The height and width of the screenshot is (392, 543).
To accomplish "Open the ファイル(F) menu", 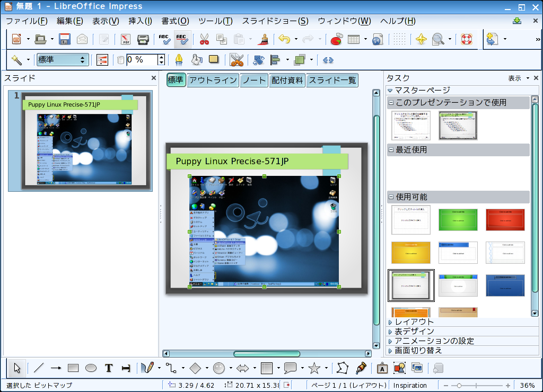I will [27, 21].
